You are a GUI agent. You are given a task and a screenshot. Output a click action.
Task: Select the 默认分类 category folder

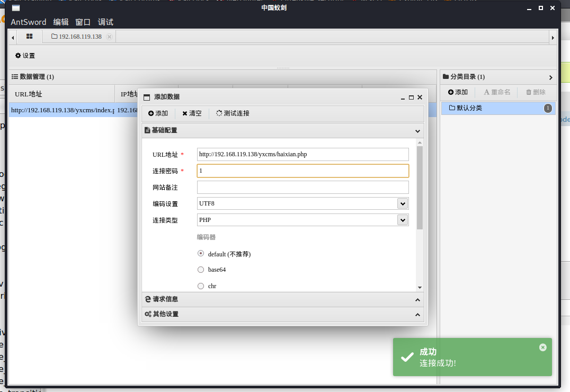pyautogui.click(x=498, y=109)
